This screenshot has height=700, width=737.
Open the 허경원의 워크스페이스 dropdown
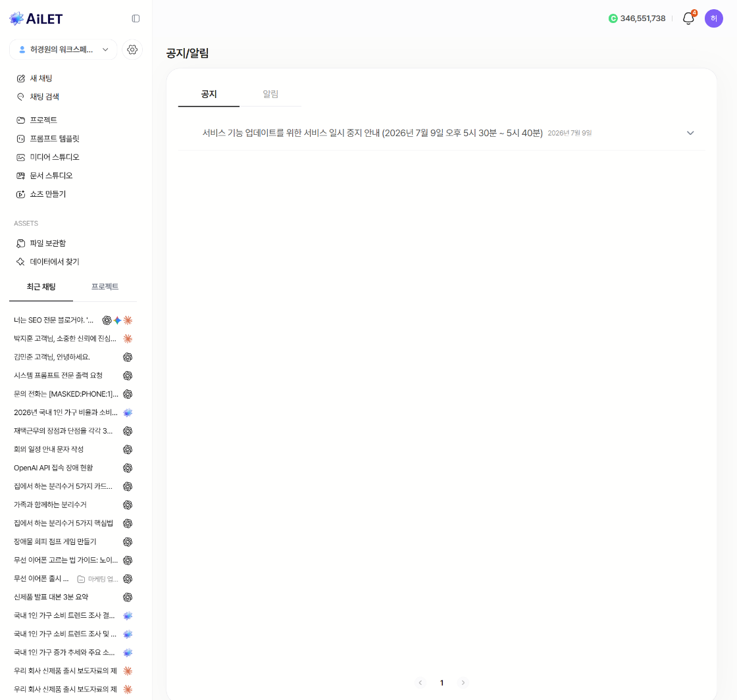point(63,49)
